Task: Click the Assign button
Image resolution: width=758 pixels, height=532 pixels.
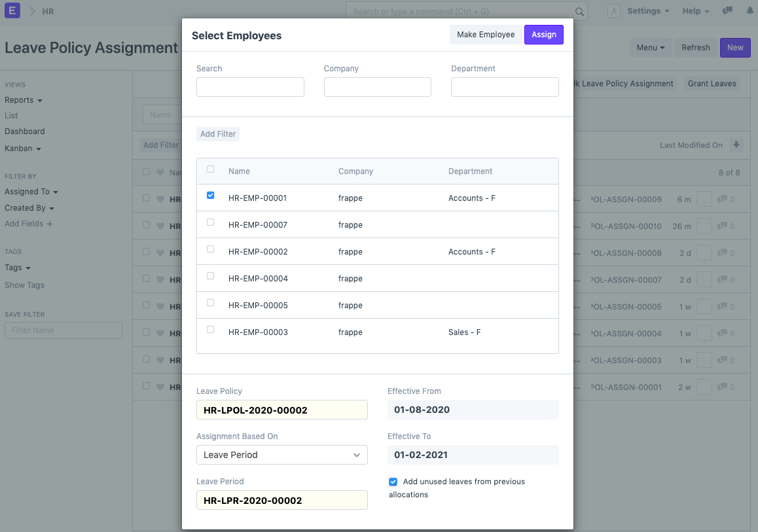Action: pyautogui.click(x=543, y=34)
